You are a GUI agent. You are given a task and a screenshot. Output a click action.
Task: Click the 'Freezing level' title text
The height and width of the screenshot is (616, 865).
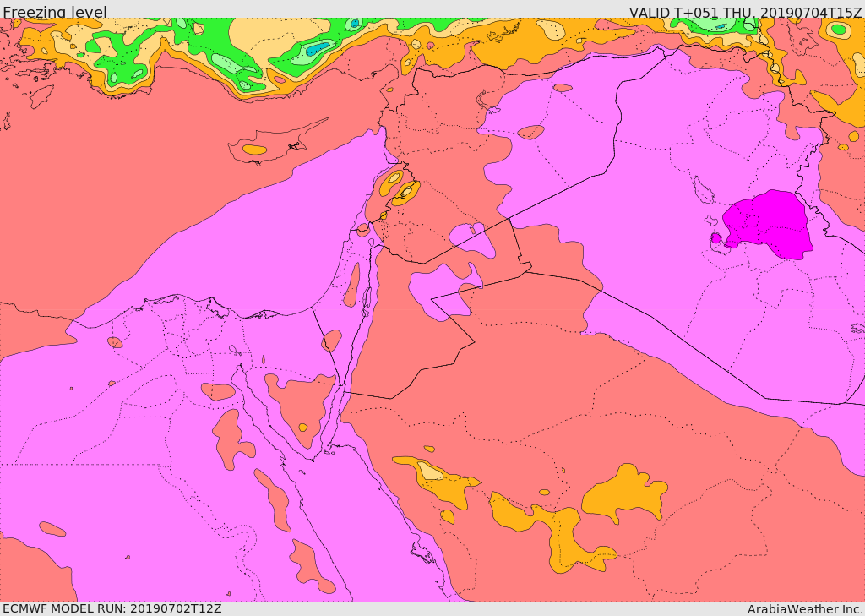pos(55,12)
